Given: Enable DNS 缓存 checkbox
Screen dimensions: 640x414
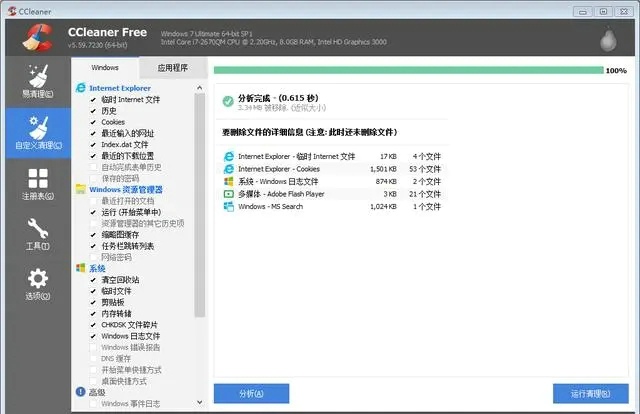Looking at the screenshot, I should click(93, 358).
